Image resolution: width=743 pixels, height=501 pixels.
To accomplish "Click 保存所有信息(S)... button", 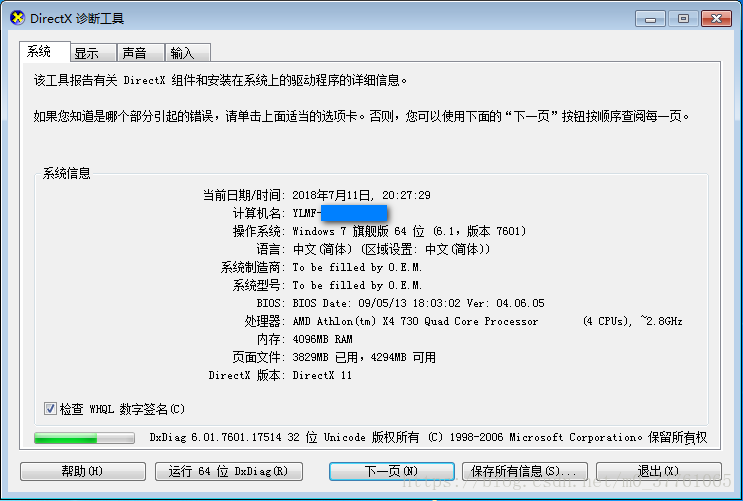I will point(525,471).
